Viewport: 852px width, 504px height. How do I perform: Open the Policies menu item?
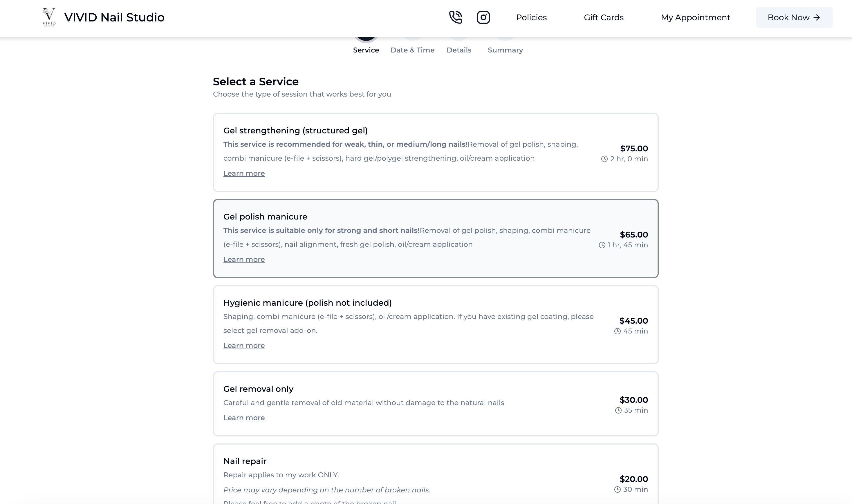531,17
